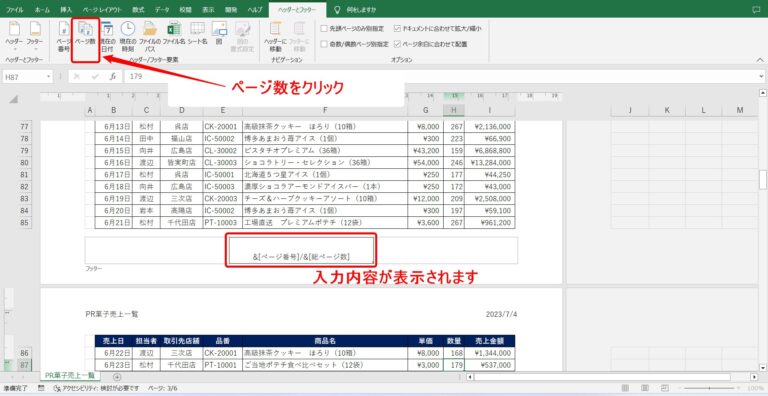Viewport: 768px width, 396px height.
Task: Insert 現在の日付 (Current Date) element
Action: 108,36
